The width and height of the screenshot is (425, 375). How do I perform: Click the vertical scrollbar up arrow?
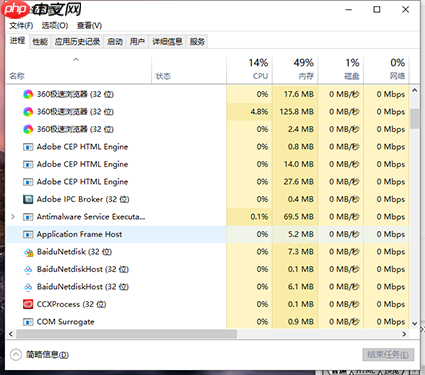415,90
